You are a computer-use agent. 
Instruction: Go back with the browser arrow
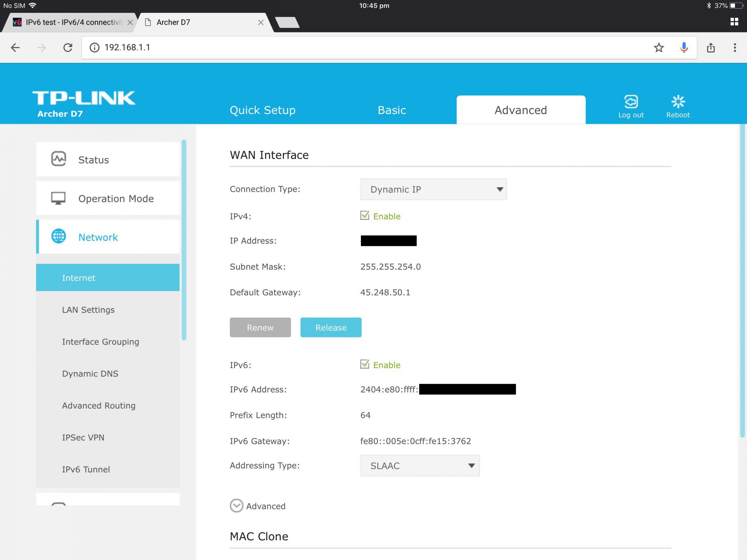click(x=15, y=48)
